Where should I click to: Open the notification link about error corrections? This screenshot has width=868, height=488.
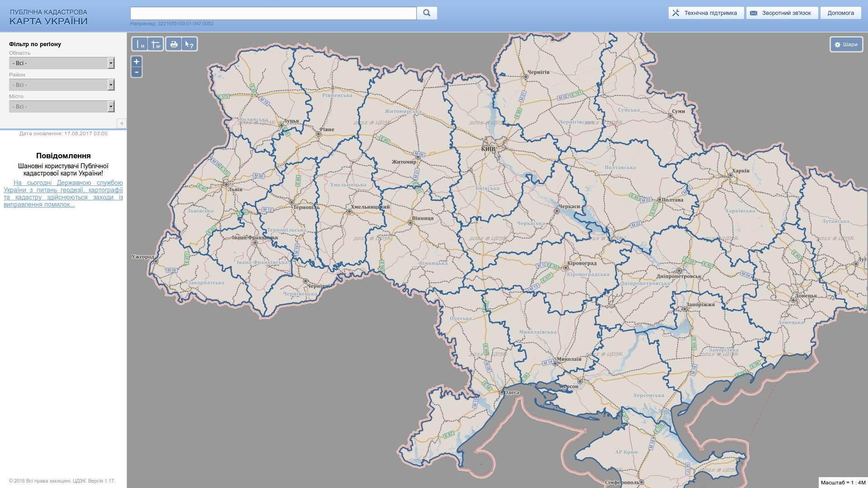point(63,194)
